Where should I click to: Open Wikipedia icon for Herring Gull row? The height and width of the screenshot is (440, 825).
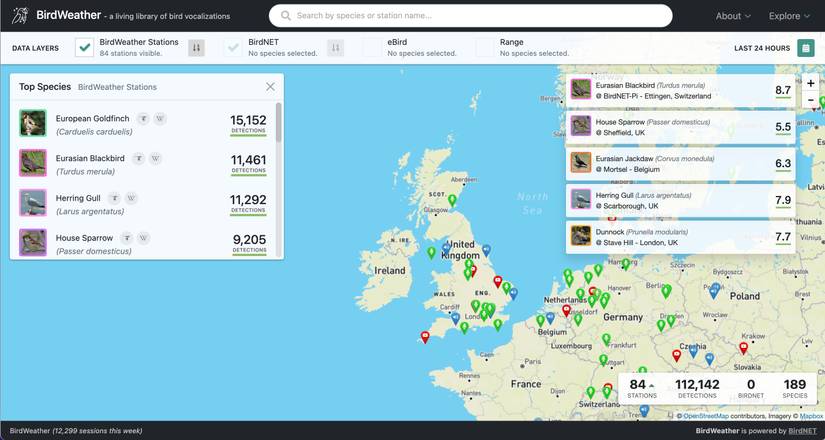coord(131,198)
